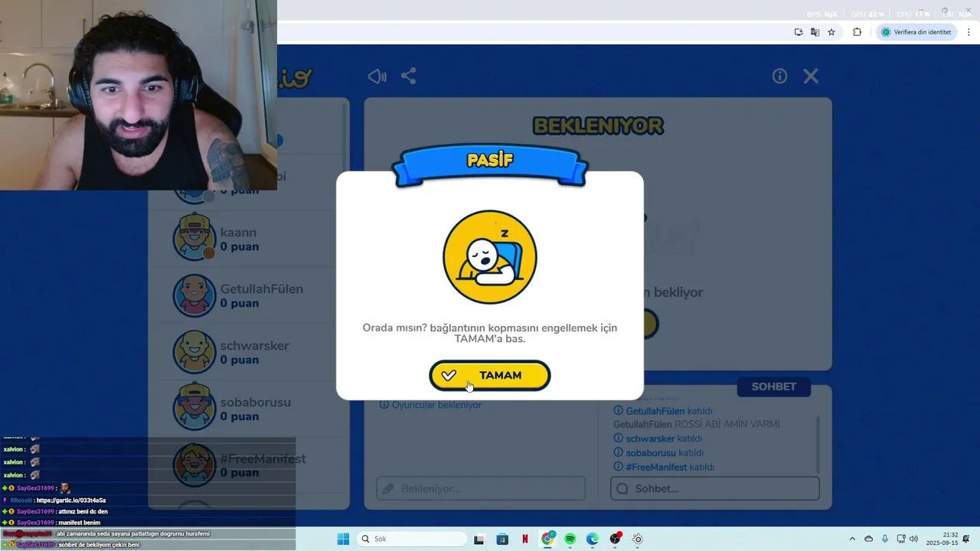Click 'ROSSİ ABİ AMİN VARMI' chat message
Image resolution: width=980 pixels, height=551 pixels.
(727, 425)
